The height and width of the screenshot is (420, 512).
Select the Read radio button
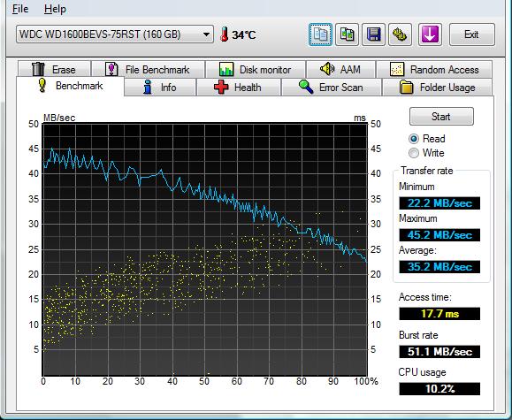[414, 139]
